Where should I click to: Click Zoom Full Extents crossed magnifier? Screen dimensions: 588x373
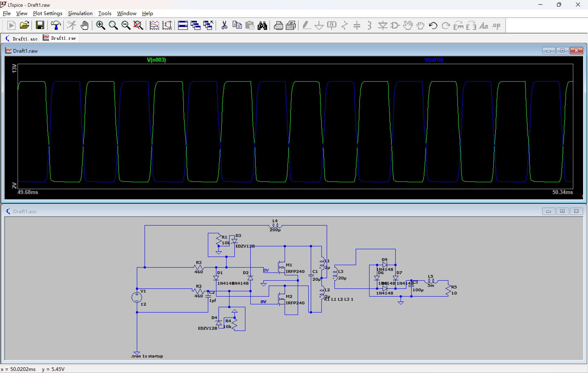[x=138, y=25]
